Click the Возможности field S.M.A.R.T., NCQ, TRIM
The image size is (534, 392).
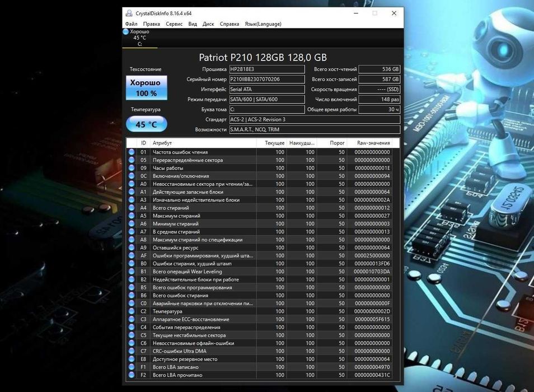315,129
